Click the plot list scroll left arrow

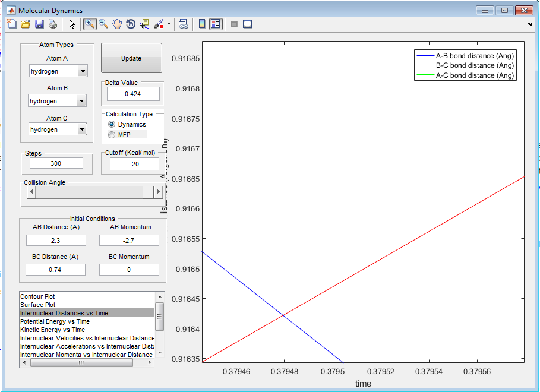24,362
